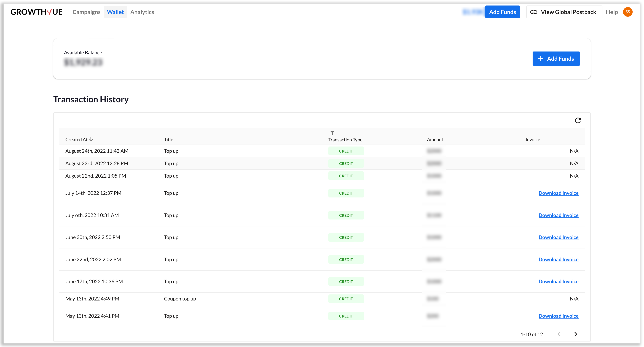
Task: Select the August 24th, 2022 11:42 AM date
Action: [x=97, y=151]
